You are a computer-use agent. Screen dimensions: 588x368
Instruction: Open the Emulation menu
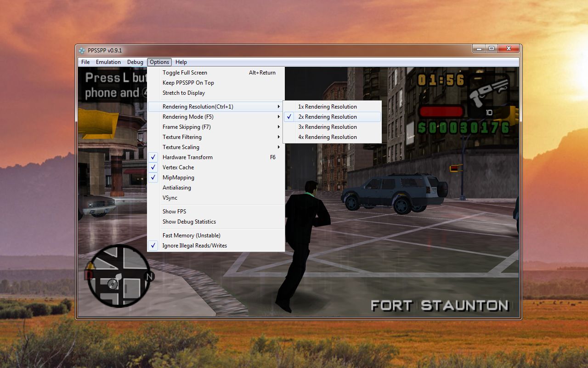click(x=108, y=62)
